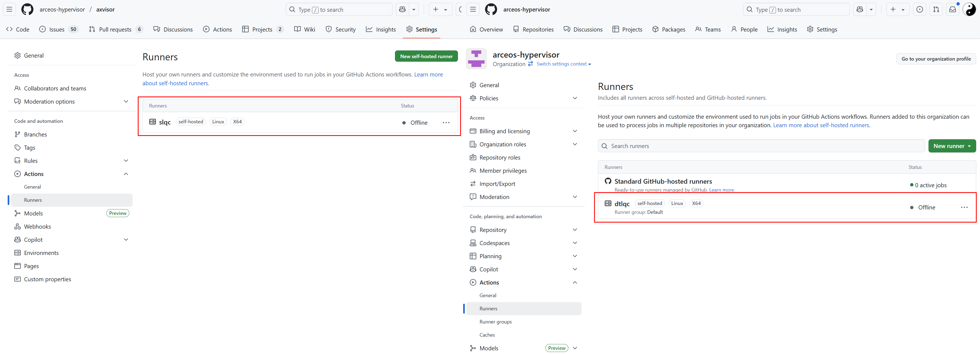Viewport: 980px width, 355px height.
Task: Click the arceos-hypervisor organization avatar
Action: click(476, 59)
